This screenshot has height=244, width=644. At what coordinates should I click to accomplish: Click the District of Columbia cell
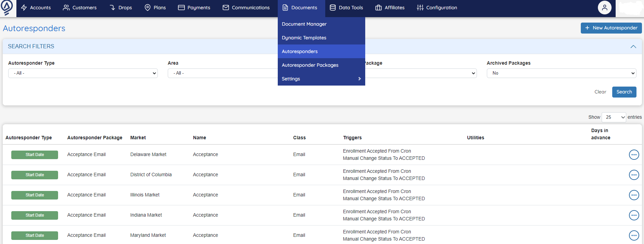click(151, 175)
